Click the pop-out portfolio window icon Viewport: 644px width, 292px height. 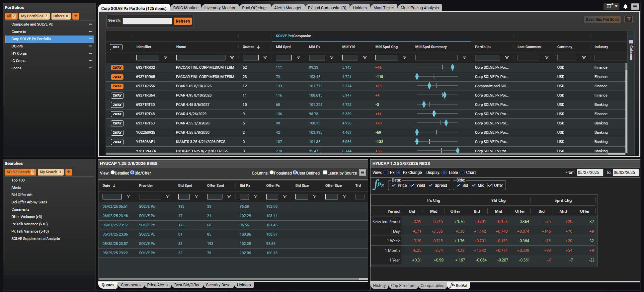point(628,19)
